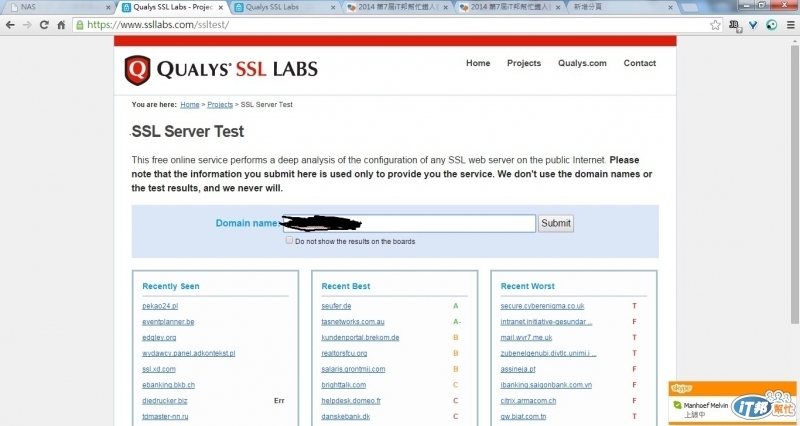Follow the Home breadcrumb link

point(190,105)
